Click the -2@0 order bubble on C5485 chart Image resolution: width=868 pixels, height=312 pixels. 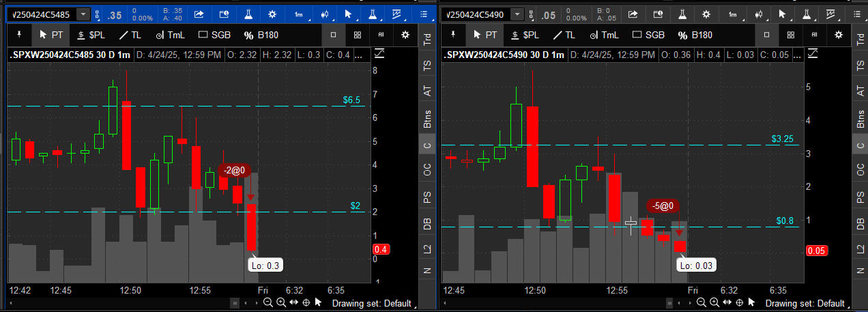click(x=235, y=170)
